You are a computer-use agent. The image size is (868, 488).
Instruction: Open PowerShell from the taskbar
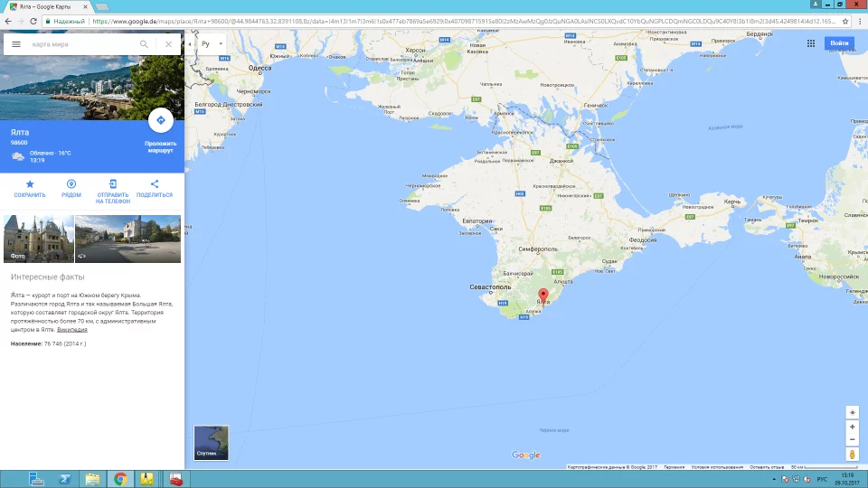(65, 479)
